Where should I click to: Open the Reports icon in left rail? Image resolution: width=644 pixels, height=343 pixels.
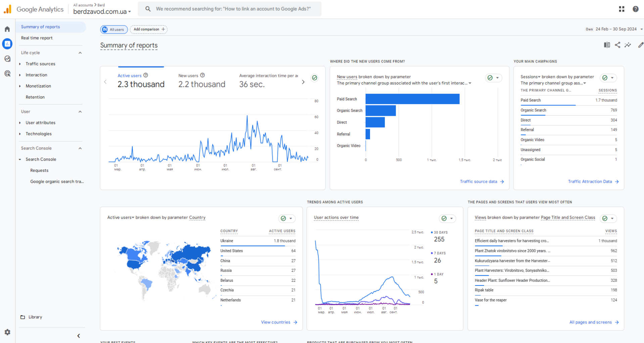coord(7,44)
